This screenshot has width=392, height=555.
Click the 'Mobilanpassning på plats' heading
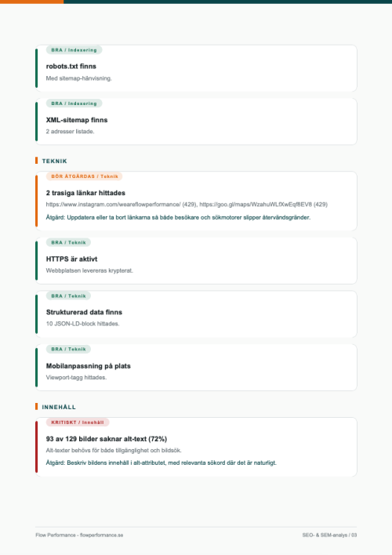tap(88, 366)
